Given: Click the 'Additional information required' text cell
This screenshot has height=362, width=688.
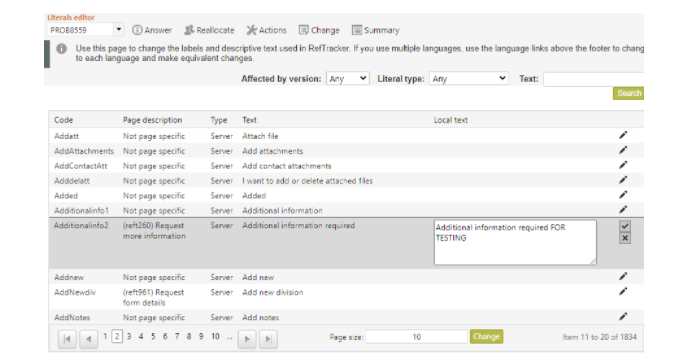Looking at the screenshot, I should (x=298, y=226).
